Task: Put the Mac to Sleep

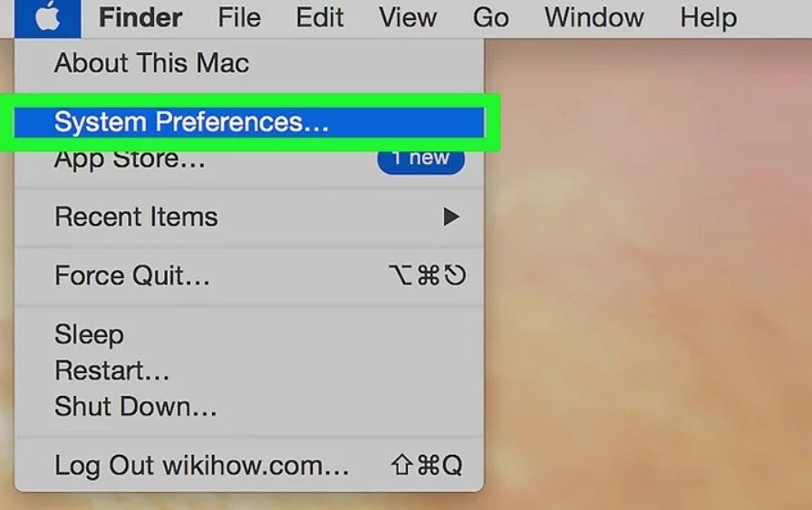Action: click(x=249, y=334)
